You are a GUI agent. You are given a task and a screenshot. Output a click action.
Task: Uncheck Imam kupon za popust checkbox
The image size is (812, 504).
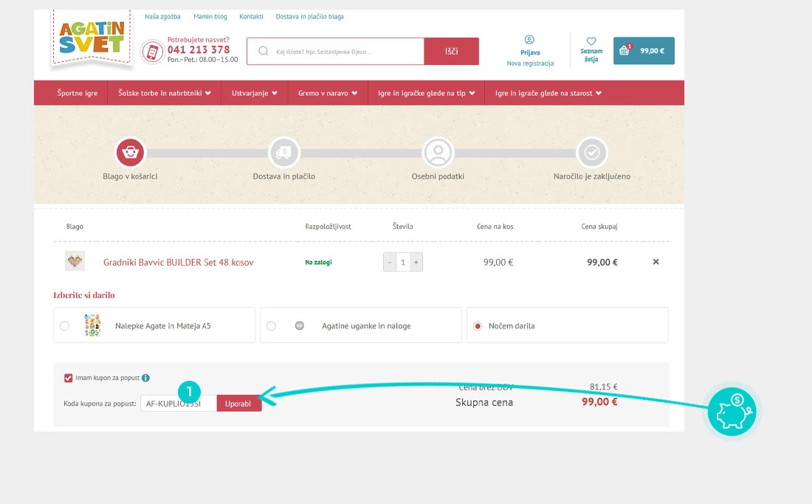click(x=69, y=378)
